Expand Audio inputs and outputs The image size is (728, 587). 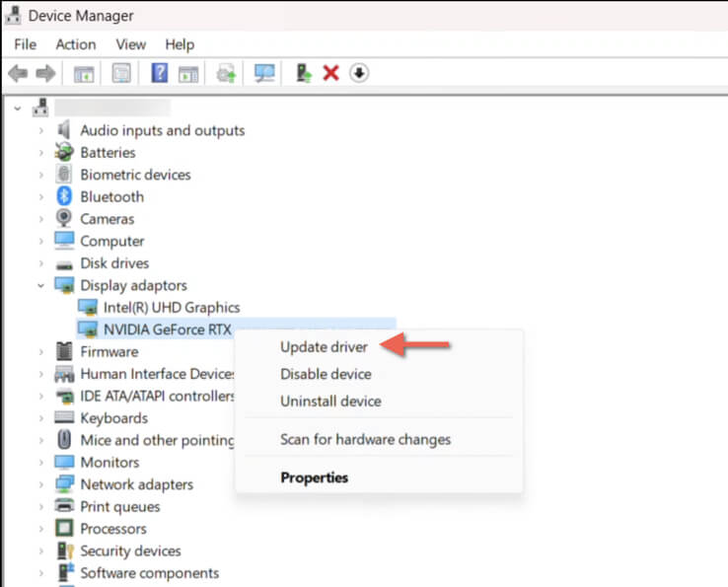(x=40, y=130)
